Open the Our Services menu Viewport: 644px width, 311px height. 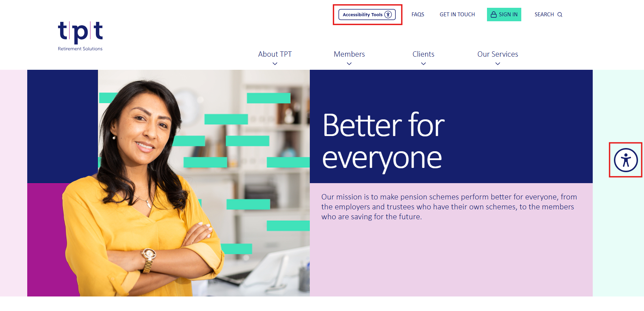click(x=498, y=54)
